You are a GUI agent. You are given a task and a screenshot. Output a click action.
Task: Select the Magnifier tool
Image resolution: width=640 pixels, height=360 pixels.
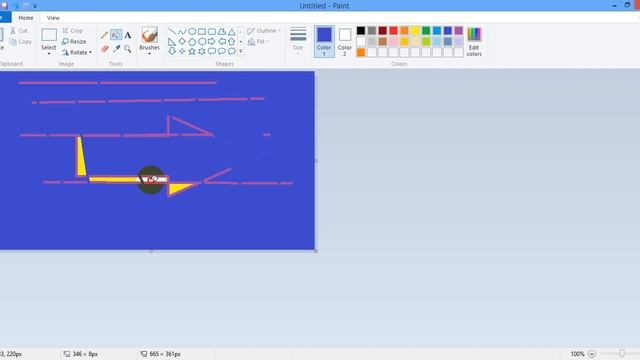[128, 49]
